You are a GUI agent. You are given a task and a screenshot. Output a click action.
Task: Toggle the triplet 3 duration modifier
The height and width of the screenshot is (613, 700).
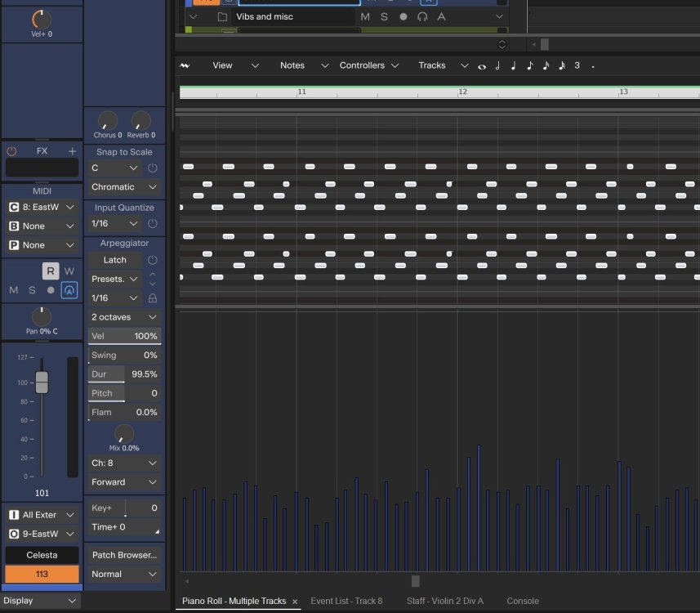[x=577, y=65]
